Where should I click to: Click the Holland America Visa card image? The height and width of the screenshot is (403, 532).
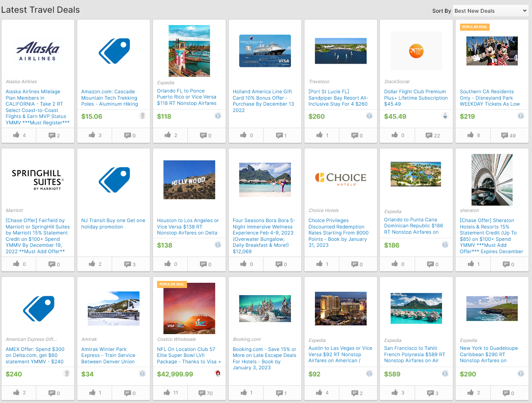pyautogui.click(x=265, y=51)
